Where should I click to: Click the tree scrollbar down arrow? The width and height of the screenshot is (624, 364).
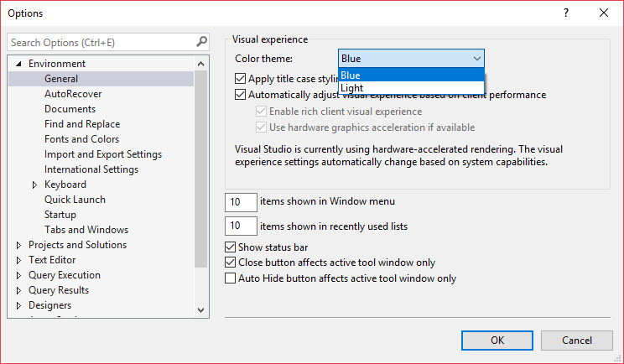coord(201,309)
